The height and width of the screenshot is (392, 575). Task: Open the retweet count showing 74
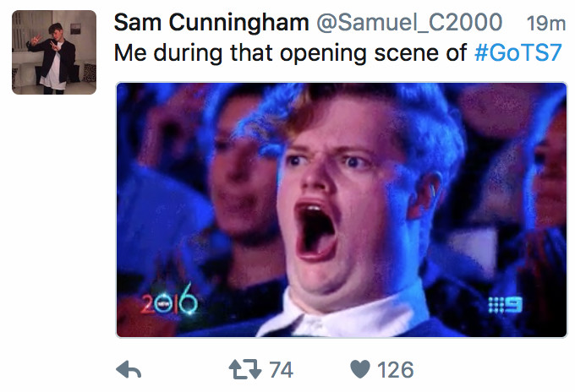tap(281, 370)
